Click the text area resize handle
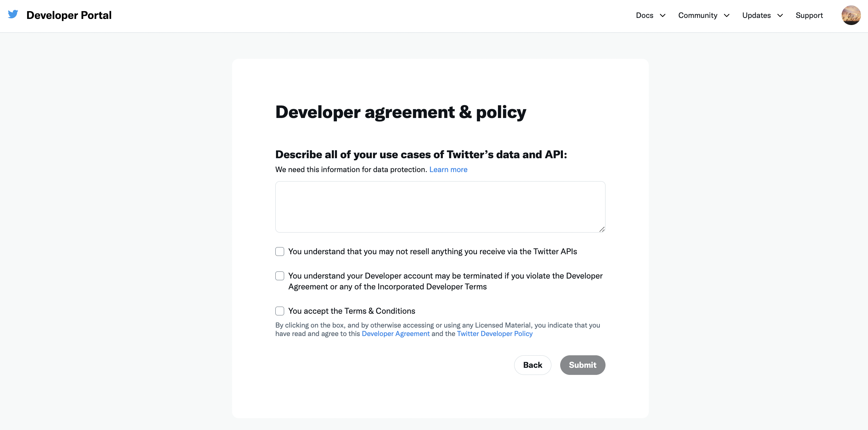This screenshot has height=430, width=868. coord(602,230)
